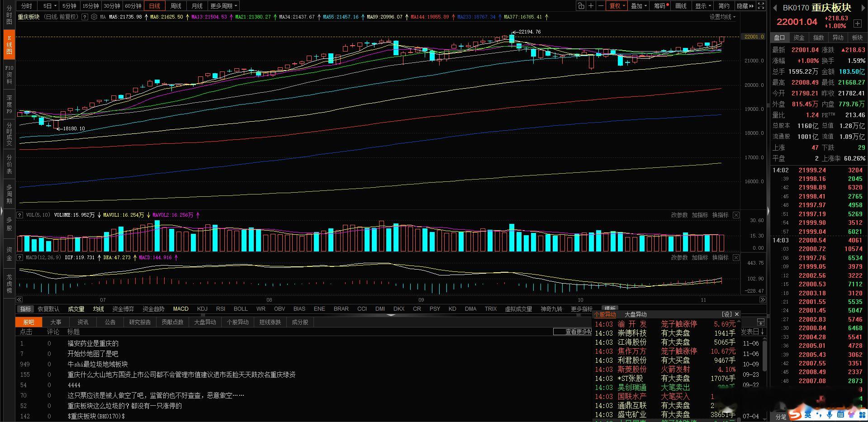
Task: Open 叠加 overlay dropdown
Action: pos(639,6)
